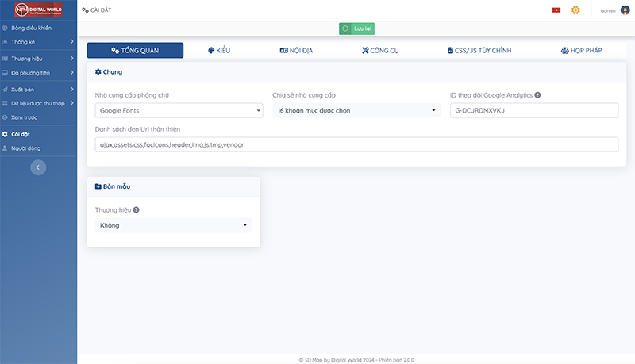Screen dimensions: 635x364
Task: Switch to the CSS/JS TÙY CHỈNH tab
Action: click(x=479, y=51)
